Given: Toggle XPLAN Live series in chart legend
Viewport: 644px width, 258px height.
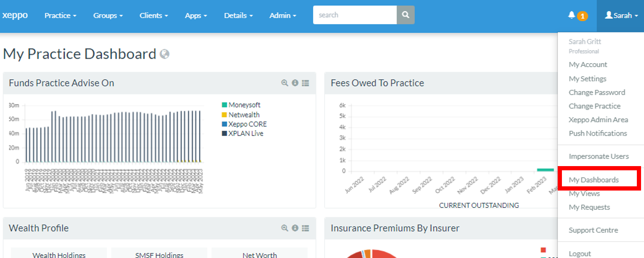Looking at the screenshot, I should pyautogui.click(x=245, y=134).
